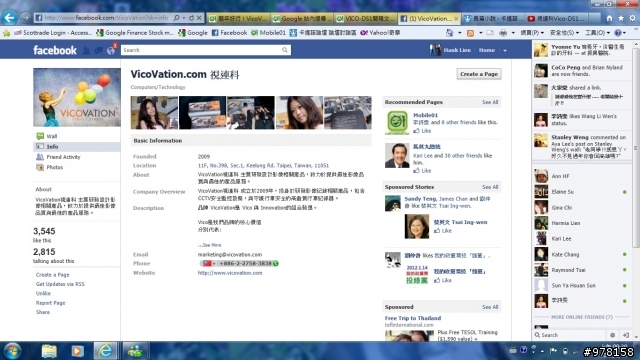Switch to the YouTube Vico-DS1 browser tab
The height and width of the screenshot is (360, 640).
point(557,18)
